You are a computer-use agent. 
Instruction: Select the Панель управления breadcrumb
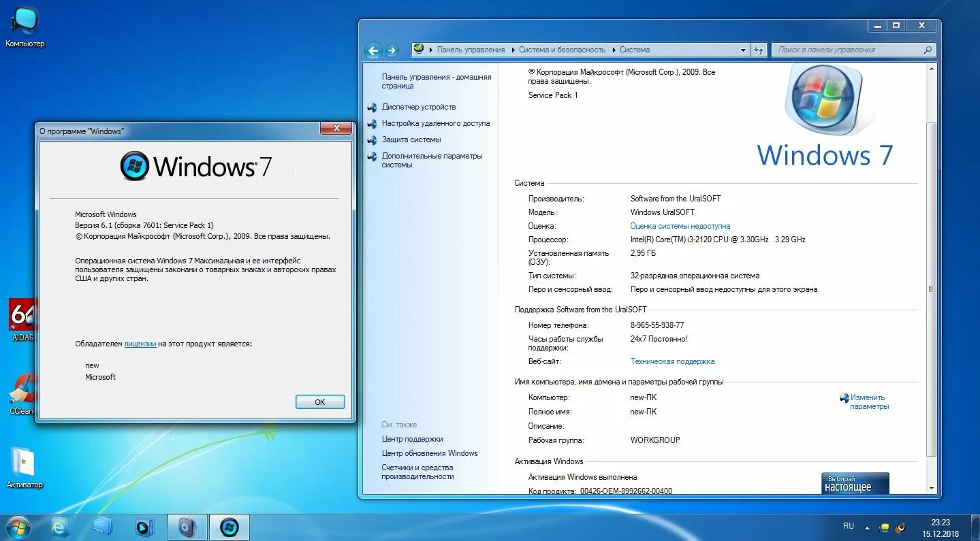[471, 50]
